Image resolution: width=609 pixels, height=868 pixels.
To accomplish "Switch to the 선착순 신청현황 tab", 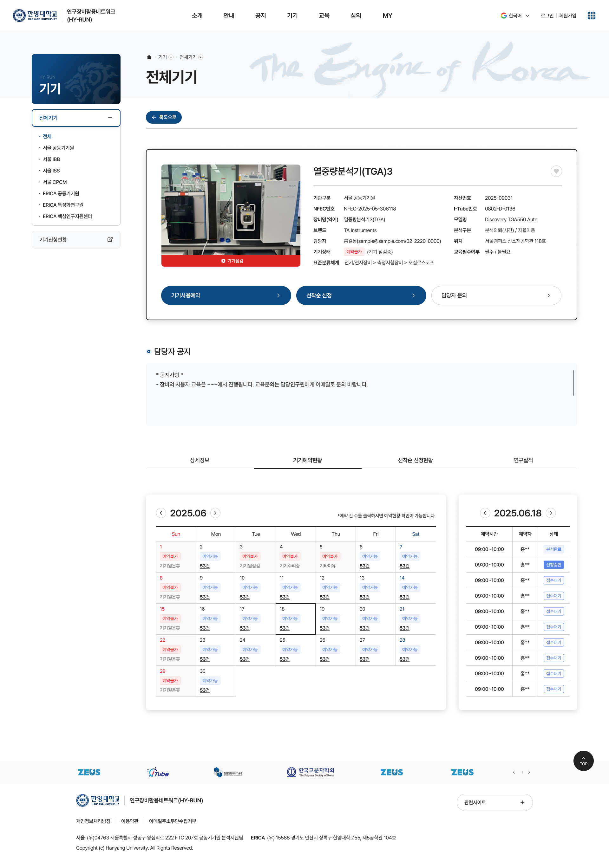I will [x=415, y=460].
